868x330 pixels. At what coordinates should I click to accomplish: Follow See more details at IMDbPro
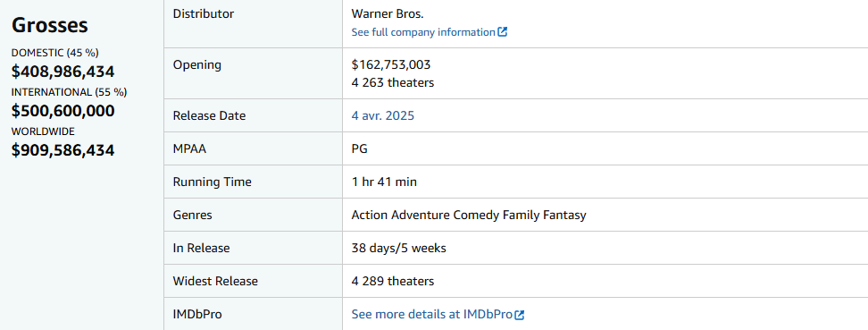coord(438,315)
